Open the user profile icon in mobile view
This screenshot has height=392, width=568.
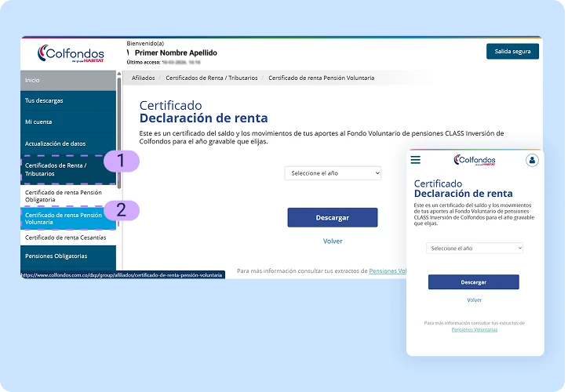pos(532,160)
